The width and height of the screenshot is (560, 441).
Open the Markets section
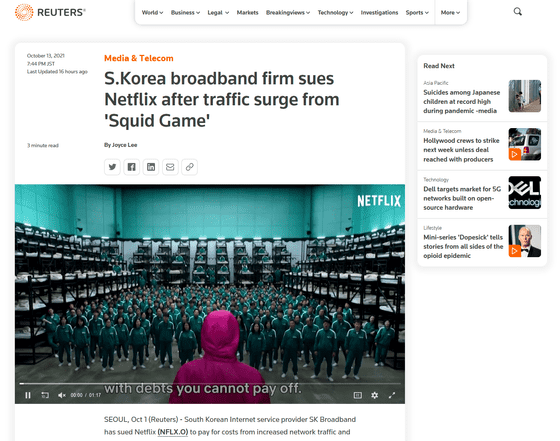click(x=248, y=12)
